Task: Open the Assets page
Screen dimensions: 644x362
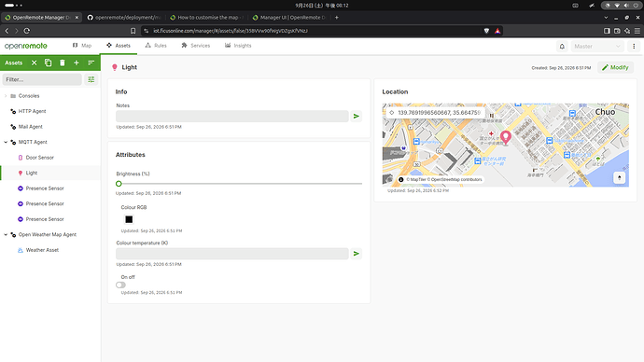Action: click(x=119, y=46)
